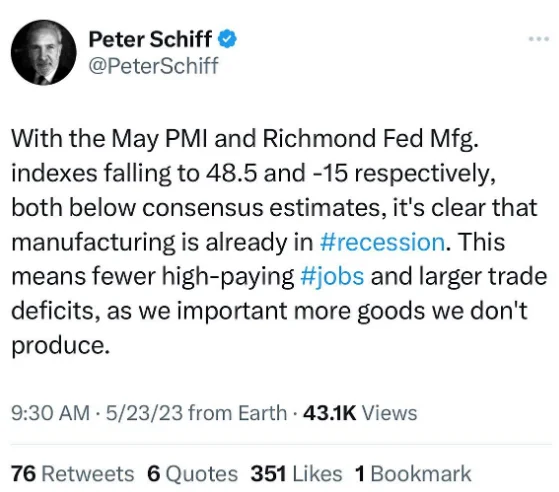Viewport: 559px width, 492px height.
Task: Open the @PeterSchiff handle link
Action: click(153, 66)
